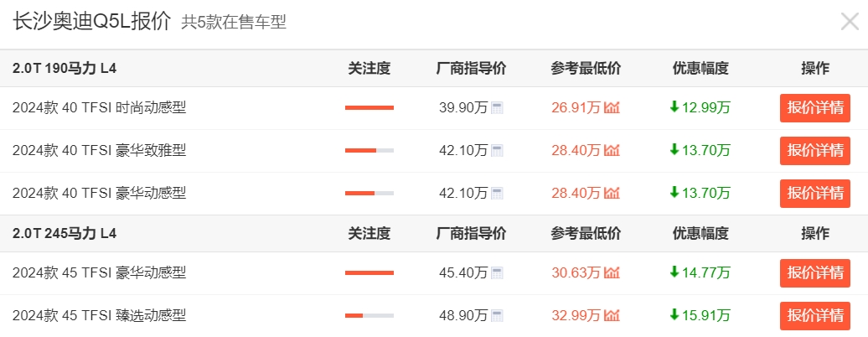Open the 2024款 40 TFSI 时尚动感型 model link
Viewport: 868px width, 337px height.
(99, 107)
